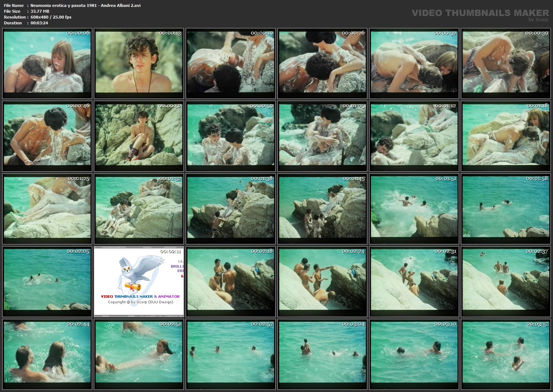The width and height of the screenshot is (553, 392).
Task: Select the thumbnail stamped 00:00:06
Action: click(x=47, y=64)
